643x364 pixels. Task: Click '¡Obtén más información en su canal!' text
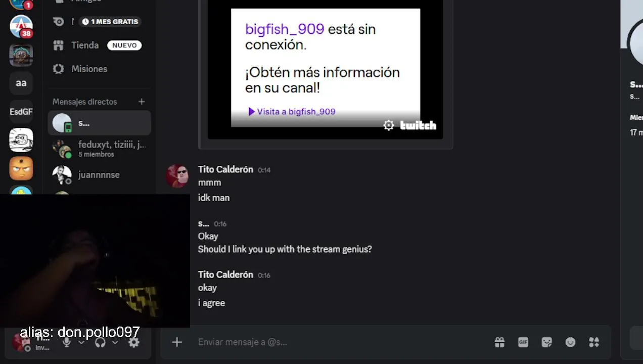pos(323,80)
